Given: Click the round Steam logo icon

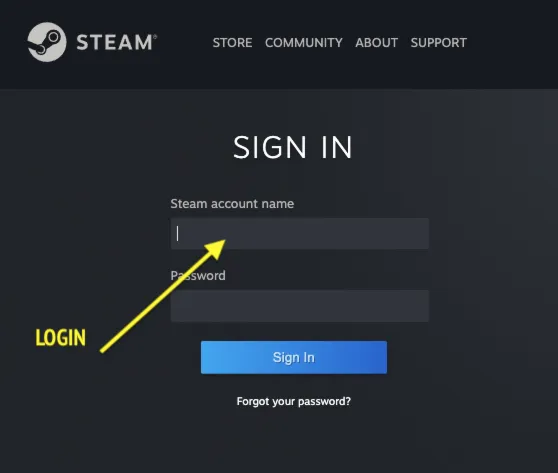Looking at the screenshot, I should (x=47, y=42).
